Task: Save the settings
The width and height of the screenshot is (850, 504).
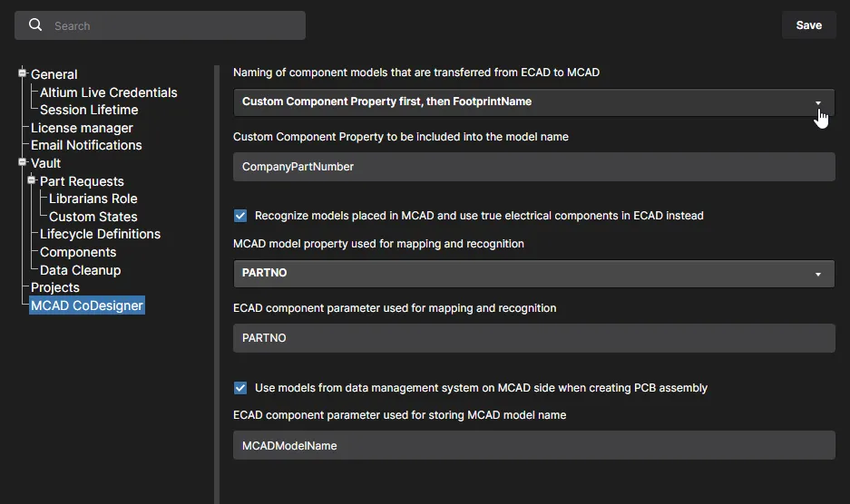Action: [x=809, y=25]
